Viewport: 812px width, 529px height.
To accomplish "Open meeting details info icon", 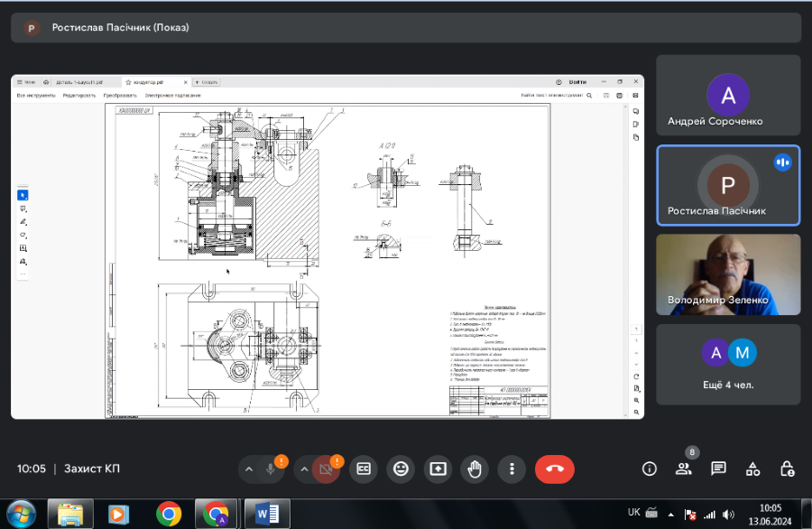I will [649, 469].
